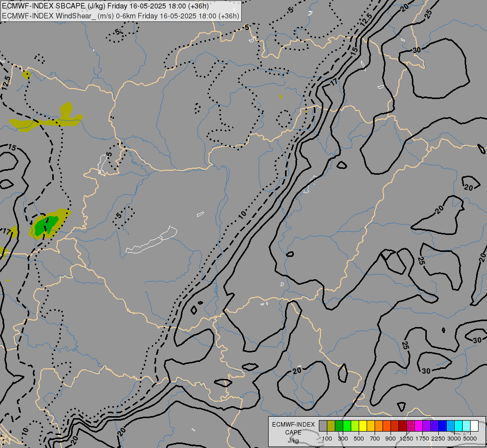
Task: Click the 100 tick label on legend
Action: (327, 439)
